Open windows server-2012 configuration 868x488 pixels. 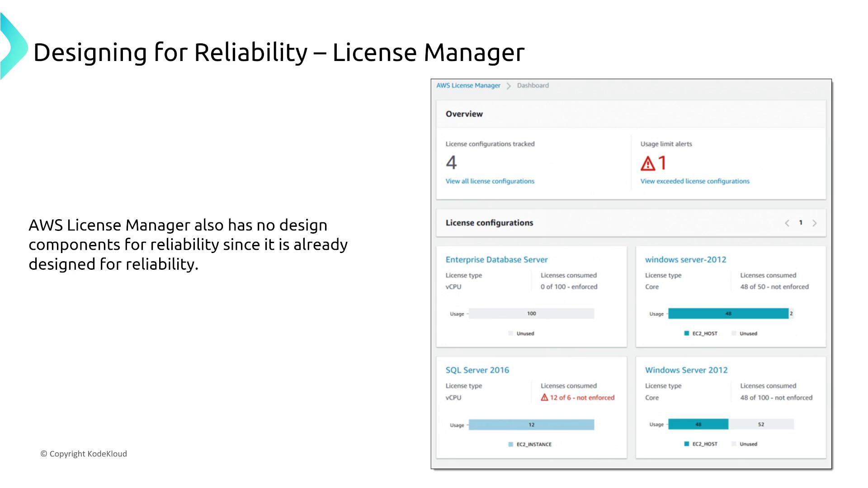pyautogui.click(x=685, y=260)
